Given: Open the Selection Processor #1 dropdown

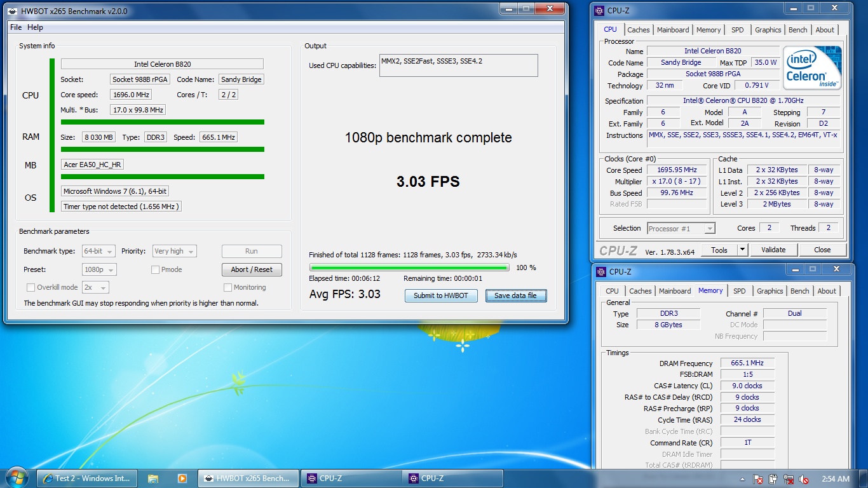Looking at the screenshot, I should click(681, 228).
